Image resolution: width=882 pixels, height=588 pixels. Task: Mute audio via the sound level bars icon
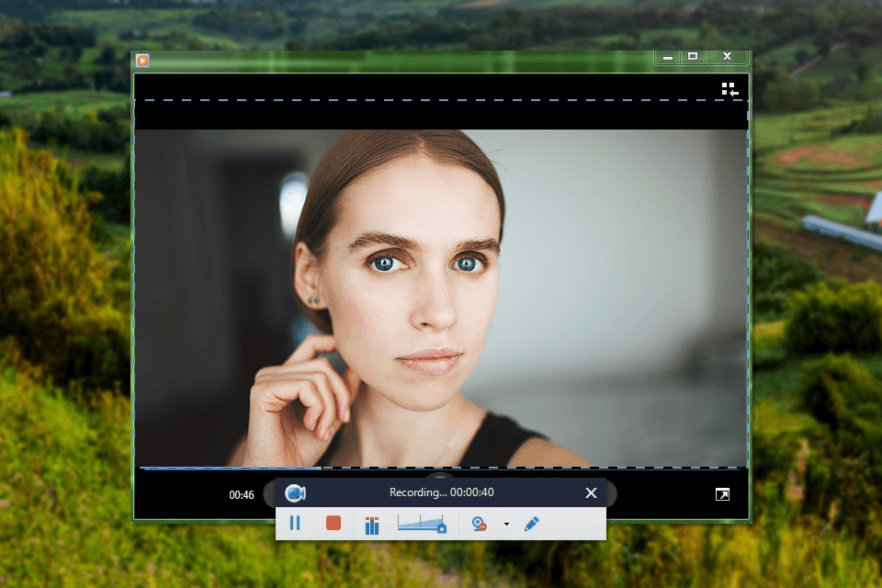[x=370, y=524]
